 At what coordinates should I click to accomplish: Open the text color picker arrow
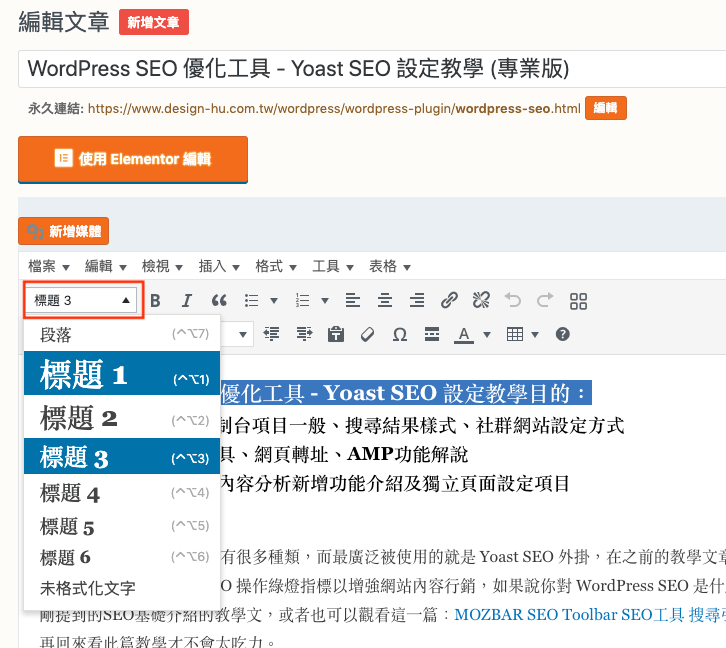[x=487, y=334]
